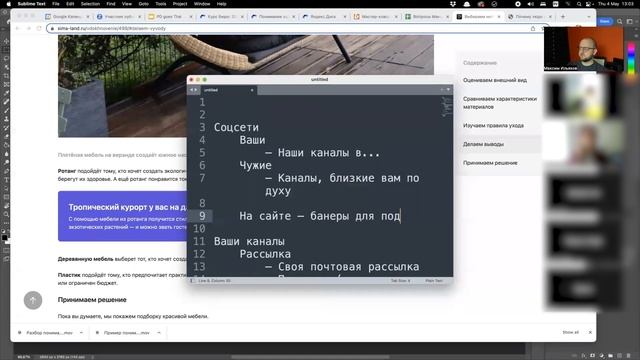This screenshot has width=640, height=360.
Task: Click the rattan chair photo on page
Action: coord(246,55)
